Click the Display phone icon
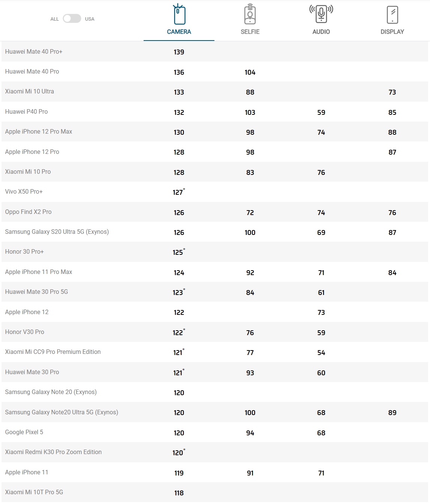The height and width of the screenshot is (504, 430). point(392,15)
